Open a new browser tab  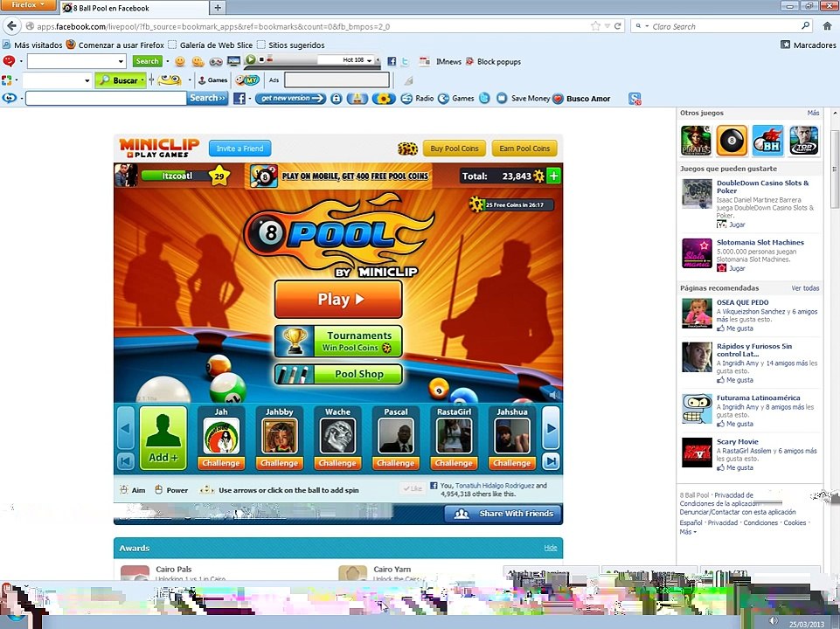pos(218,8)
